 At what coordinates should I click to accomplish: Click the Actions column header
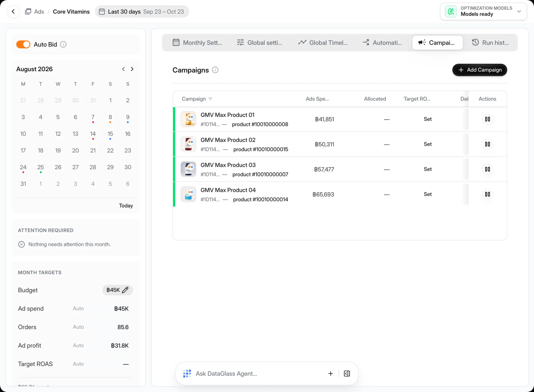click(487, 99)
